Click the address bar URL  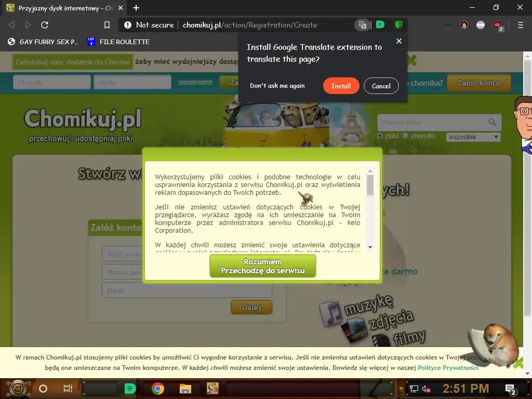[x=250, y=25]
